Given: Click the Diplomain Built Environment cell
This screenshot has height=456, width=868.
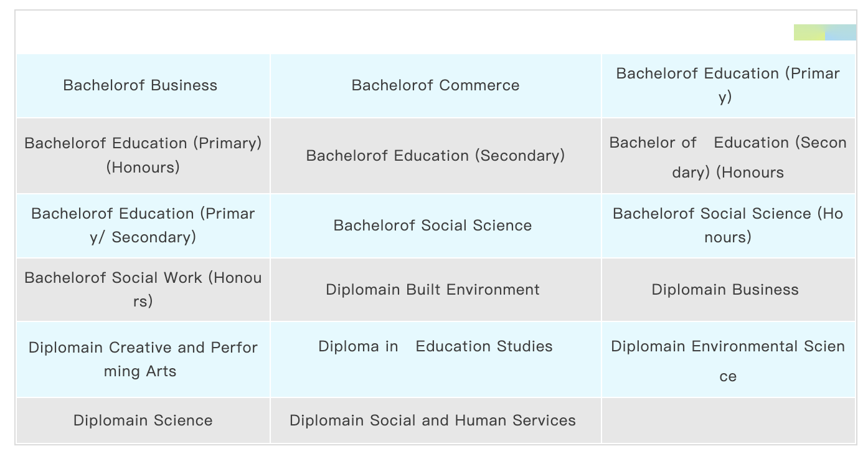Looking at the screenshot, I should coord(433,290).
